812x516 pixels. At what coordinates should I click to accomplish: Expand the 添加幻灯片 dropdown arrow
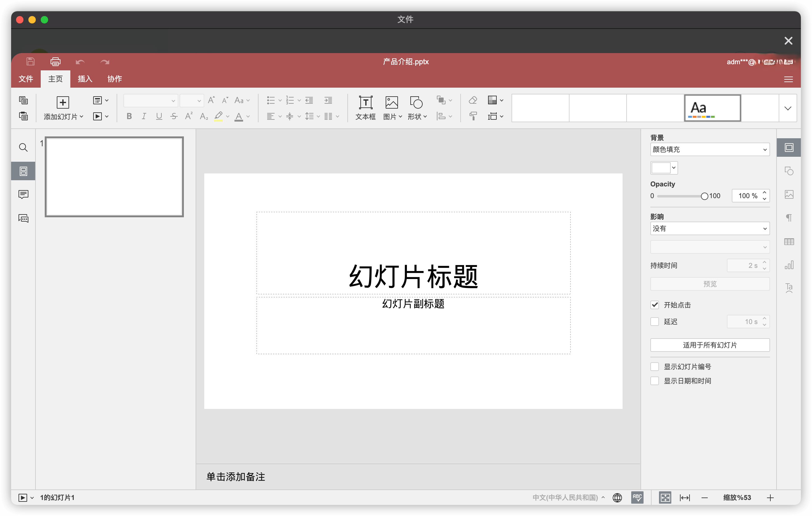coord(81,116)
